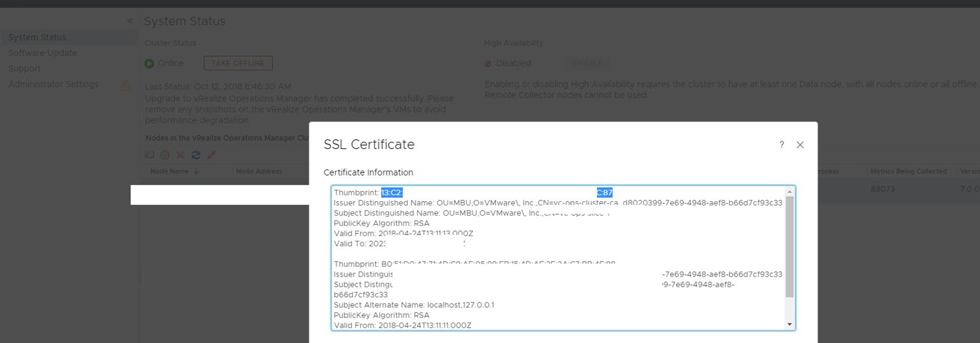Click the Node Address column header
The width and height of the screenshot is (980, 343).
coord(259,171)
